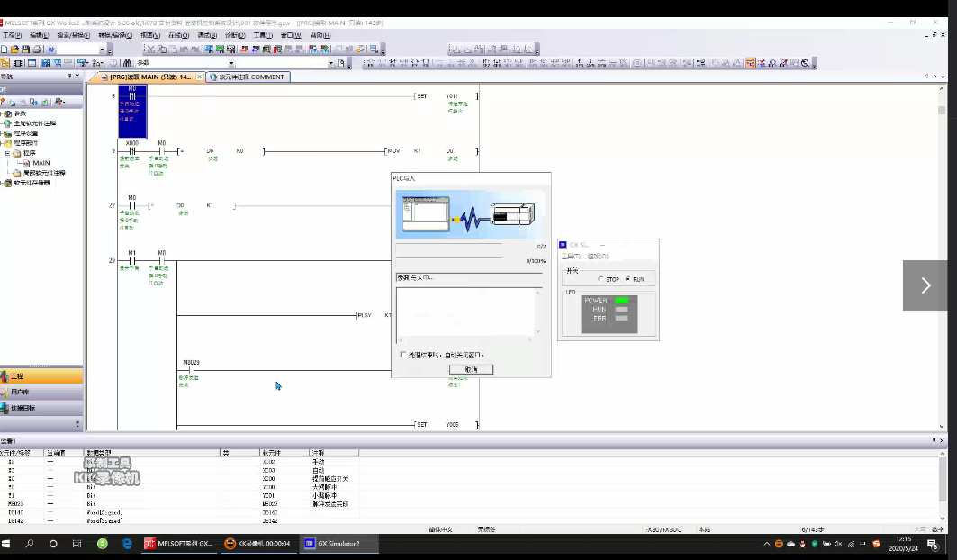The height and width of the screenshot is (560, 957).
Task: Select the MAIN program in the project tree
Action: pyautogui.click(x=41, y=163)
